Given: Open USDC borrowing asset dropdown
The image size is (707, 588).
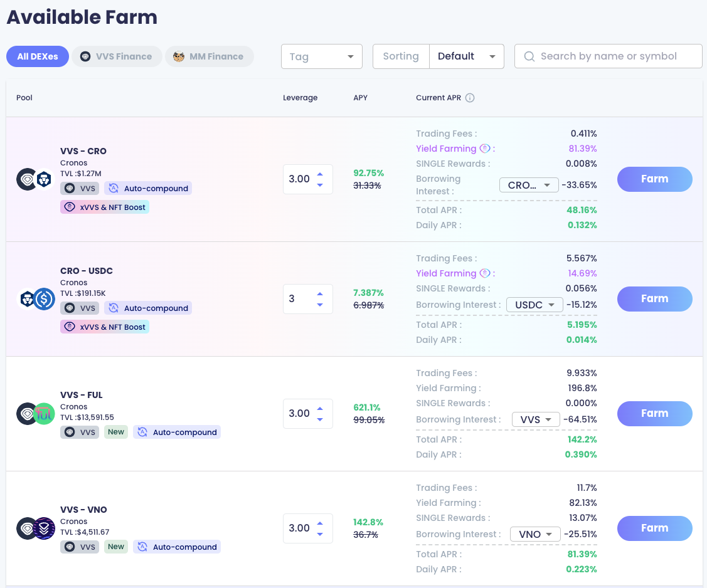Looking at the screenshot, I should (534, 305).
